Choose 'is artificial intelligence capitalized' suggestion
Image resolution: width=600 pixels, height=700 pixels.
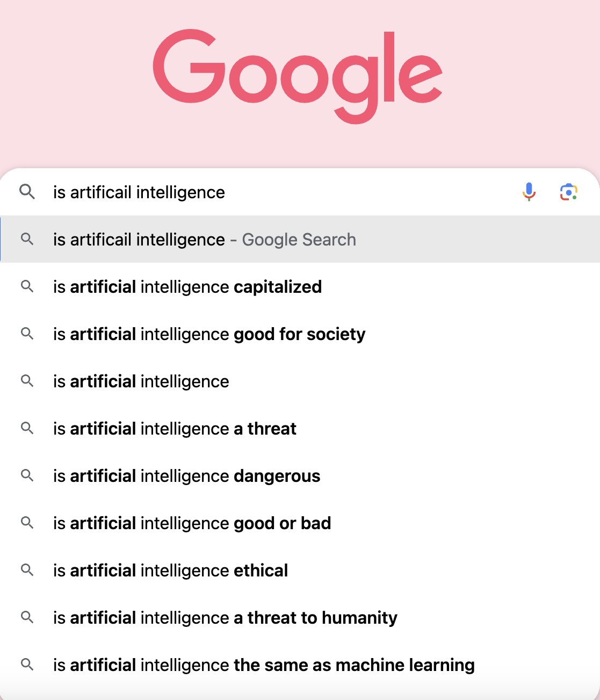click(187, 287)
